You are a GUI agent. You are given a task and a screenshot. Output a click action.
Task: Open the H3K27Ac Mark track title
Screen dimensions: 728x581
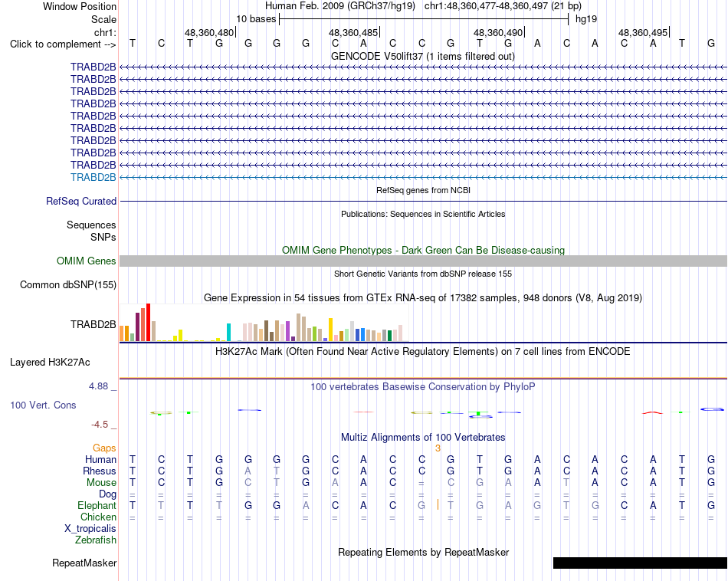coord(423,352)
